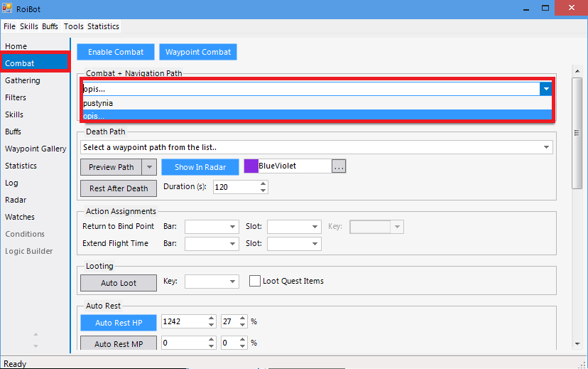Maximize the RoiBot window
Screen dimensions: 588x369
(x=545, y=9)
